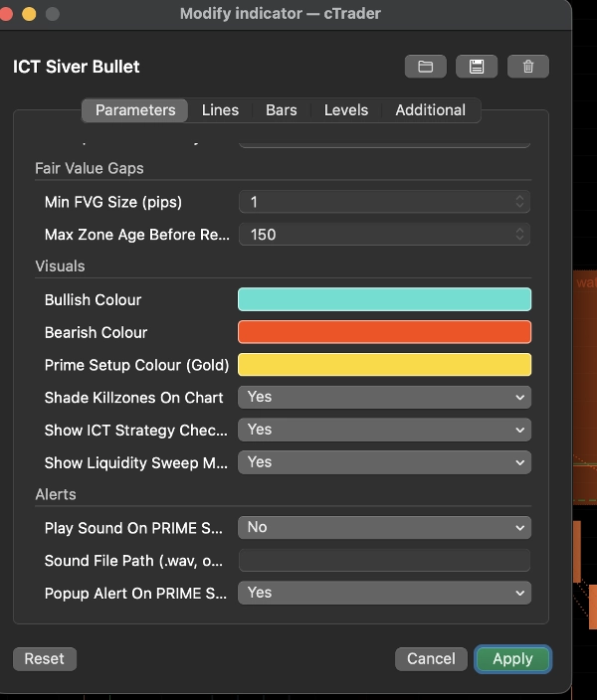Expand the Show ICT Strategy Checklist dropdown

tap(384, 430)
